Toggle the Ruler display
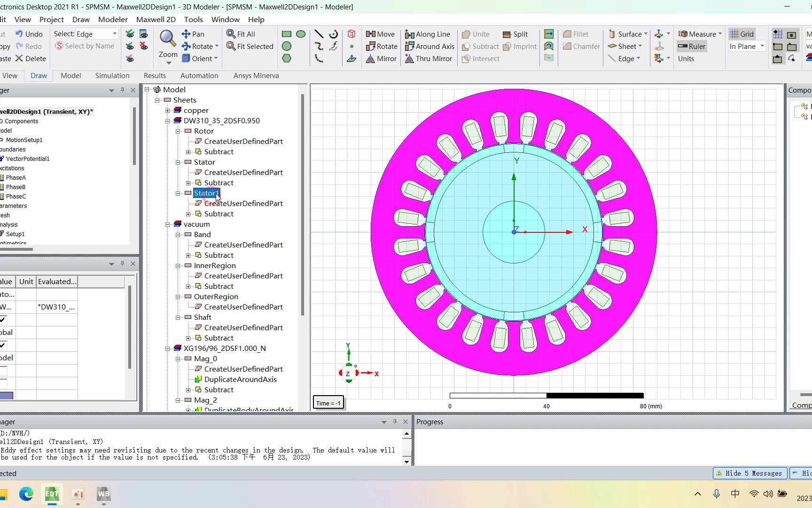Viewport: 812px width, 508px height. pos(692,46)
